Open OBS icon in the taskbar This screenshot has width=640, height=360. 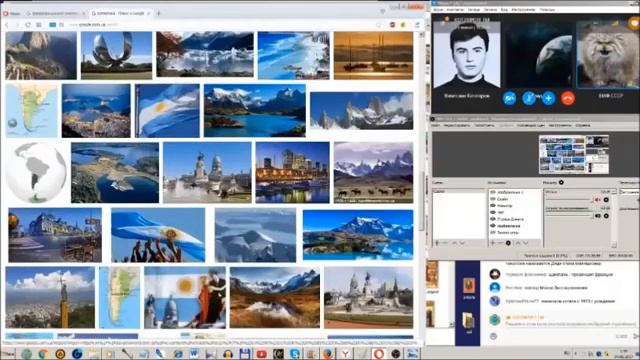coord(395,353)
